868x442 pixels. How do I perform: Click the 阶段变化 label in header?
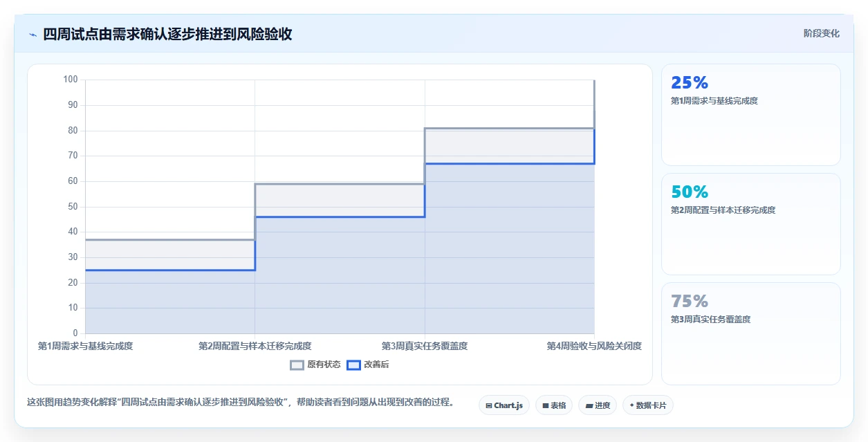[x=821, y=33]
